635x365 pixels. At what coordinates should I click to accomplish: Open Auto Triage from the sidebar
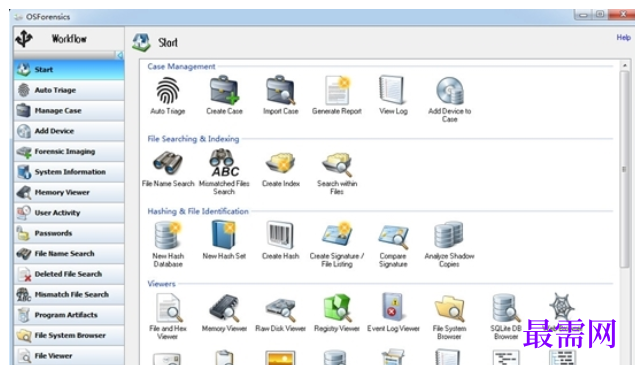69,90
